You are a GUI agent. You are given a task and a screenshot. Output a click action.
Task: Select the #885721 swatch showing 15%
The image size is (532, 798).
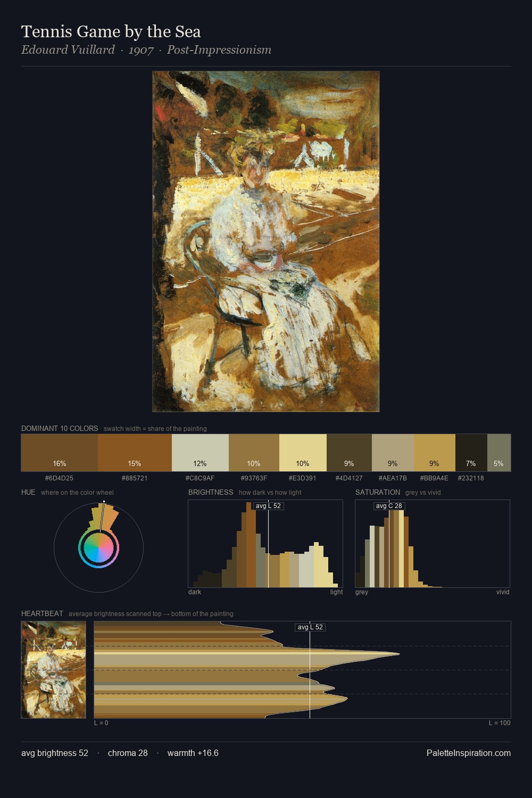135,453
